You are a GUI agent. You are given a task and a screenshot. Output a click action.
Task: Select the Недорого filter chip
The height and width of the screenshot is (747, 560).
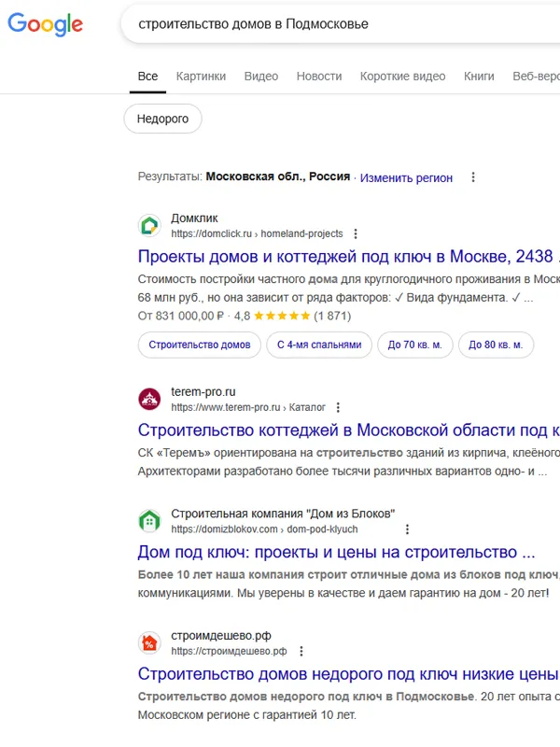[x=162, y=119]
